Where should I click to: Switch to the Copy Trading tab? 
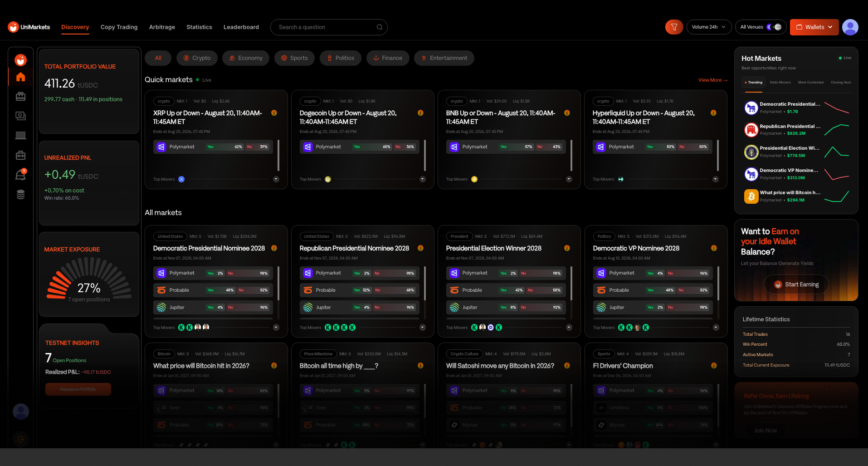[119, 27]
